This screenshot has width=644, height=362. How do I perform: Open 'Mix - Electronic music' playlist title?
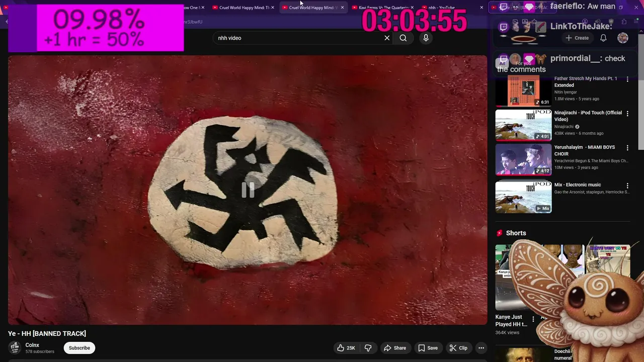578,185
